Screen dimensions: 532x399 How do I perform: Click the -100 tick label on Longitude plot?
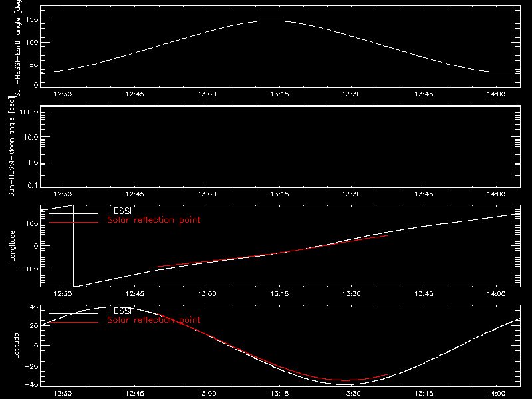(29, 269)
